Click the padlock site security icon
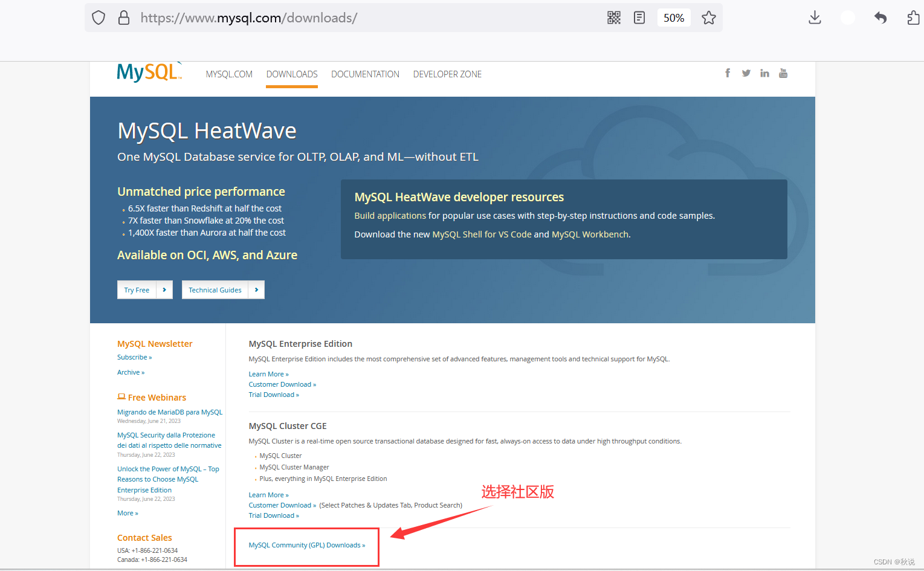Image resolution: width=924 pixels, height=571 pixels. click(124, 18)
